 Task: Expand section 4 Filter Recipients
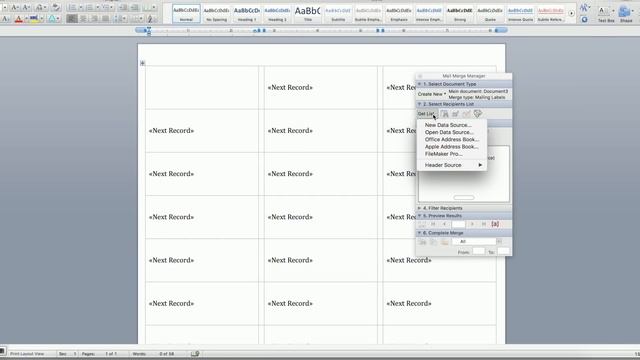pos(419,208)
